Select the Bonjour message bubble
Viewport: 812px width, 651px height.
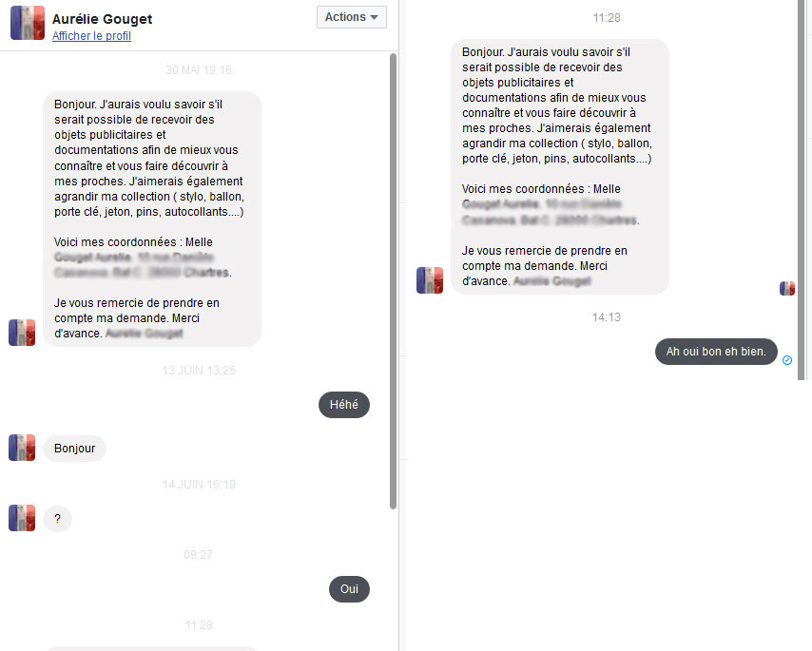[74, 449]
